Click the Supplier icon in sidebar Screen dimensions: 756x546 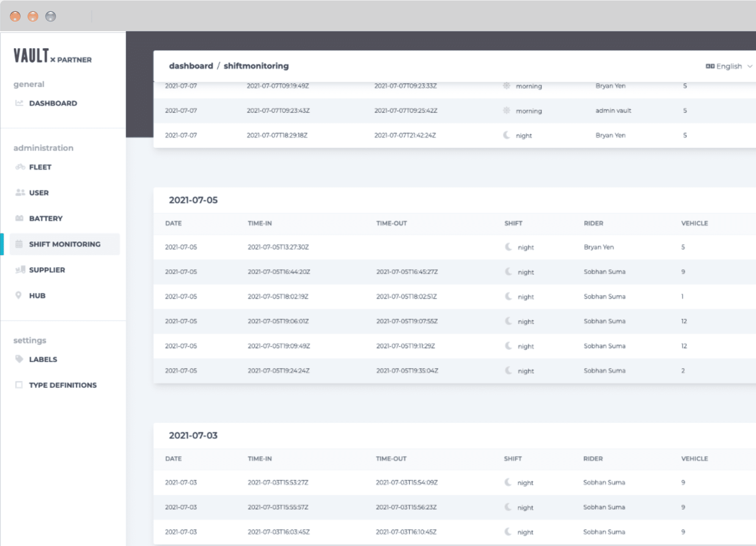(x=20, y=269)
